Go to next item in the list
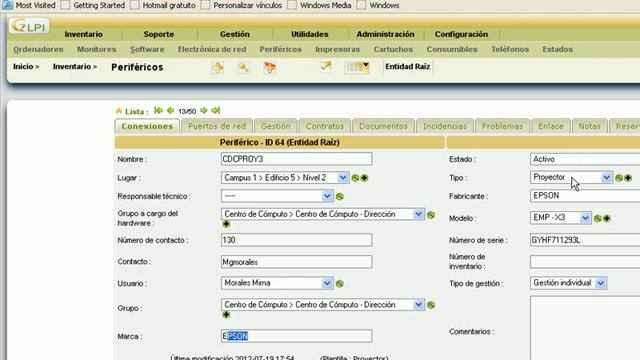This screenshot has height=360, width=640. pos(204,110)
